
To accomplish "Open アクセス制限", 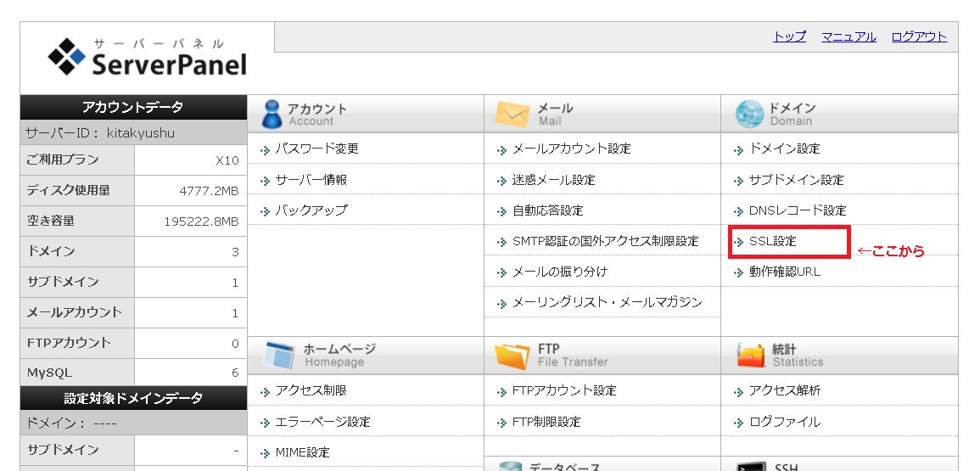I will 311,391.
